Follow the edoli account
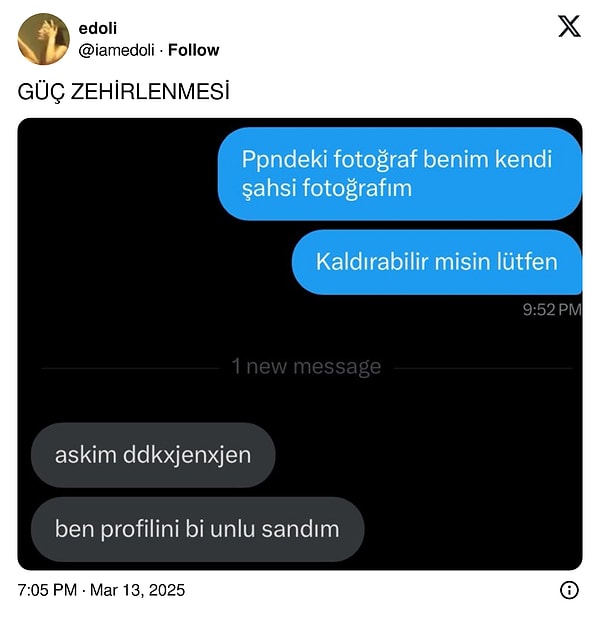 193,50
